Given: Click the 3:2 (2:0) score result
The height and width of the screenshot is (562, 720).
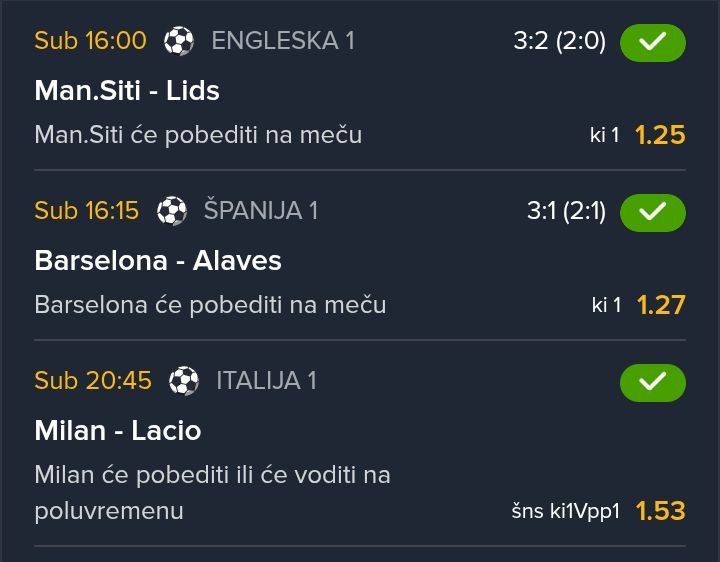Looking at the screenshot, I should pyautogui.click(x=559, y=41).
